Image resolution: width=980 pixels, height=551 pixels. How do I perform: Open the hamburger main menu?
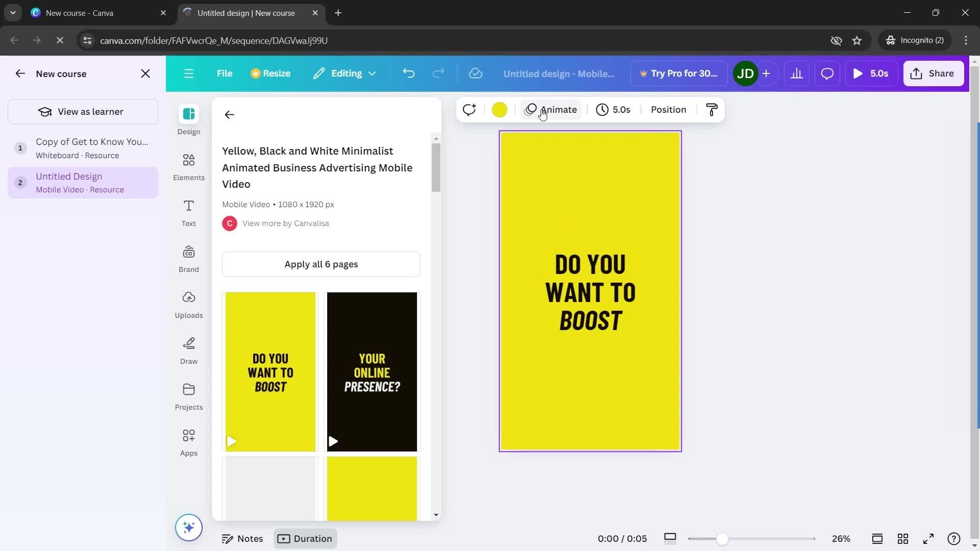189,73
